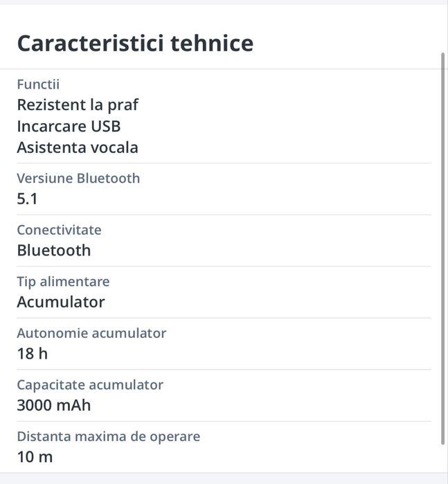
Task: Click the Conectivitate label
Action: click(x=59, y=230)
